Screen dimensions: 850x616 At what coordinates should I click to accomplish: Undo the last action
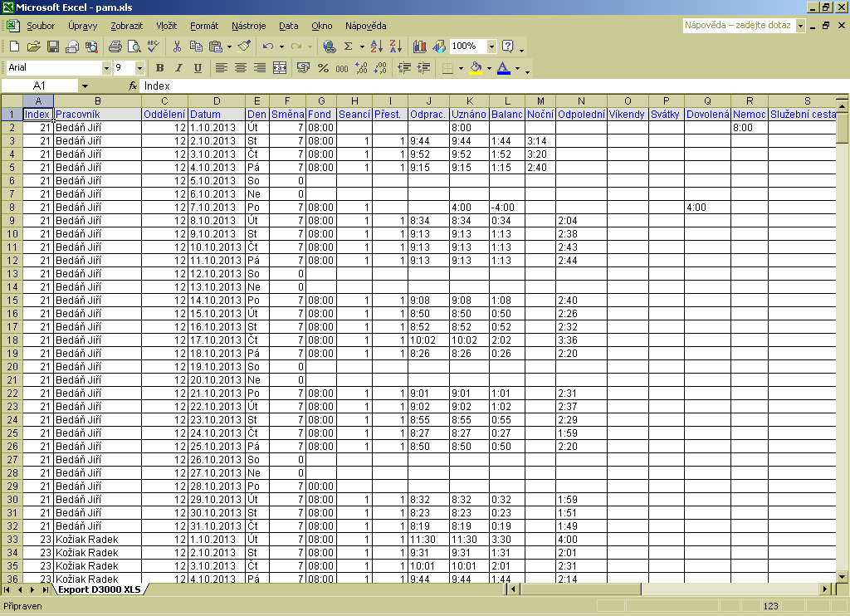(x=268, y=46)
